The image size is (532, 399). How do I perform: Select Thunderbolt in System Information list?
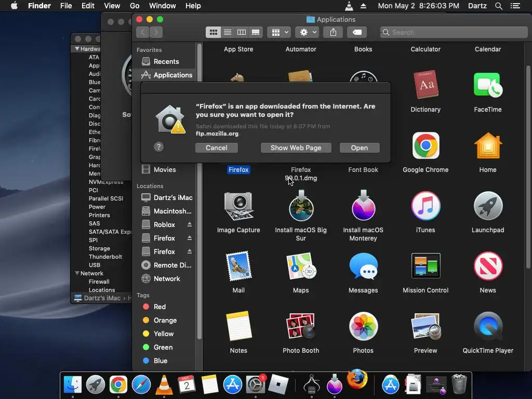105,257
